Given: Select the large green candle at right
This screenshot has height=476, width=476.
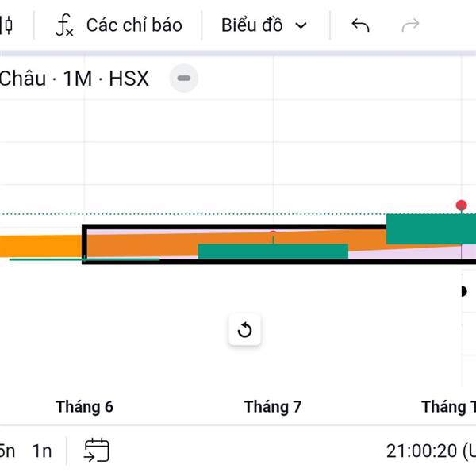Looking at the screenshot, I should coord(431,229).
